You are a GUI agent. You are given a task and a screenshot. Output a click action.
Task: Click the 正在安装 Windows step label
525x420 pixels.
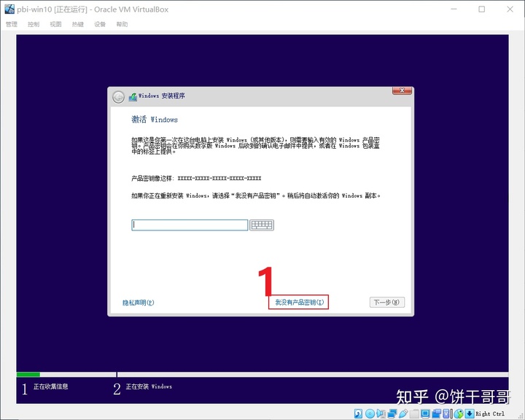pyautogui.click(x=149, y=386)
